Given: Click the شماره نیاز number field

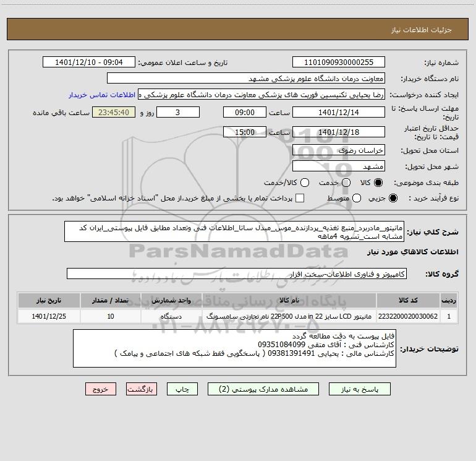Looking at the screenshot, I should [339, 62].
